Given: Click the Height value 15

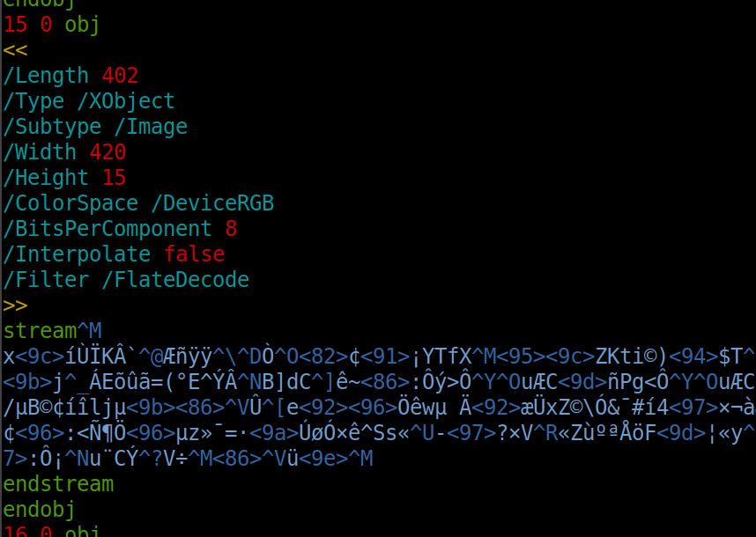Looking at the screenshot, I should tap(114, 178).
